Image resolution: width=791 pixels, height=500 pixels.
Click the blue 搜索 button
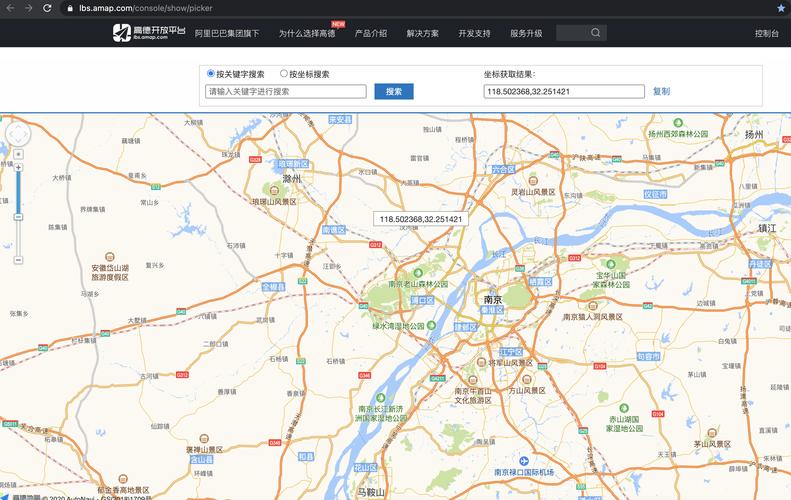click(x=394, y=91)
